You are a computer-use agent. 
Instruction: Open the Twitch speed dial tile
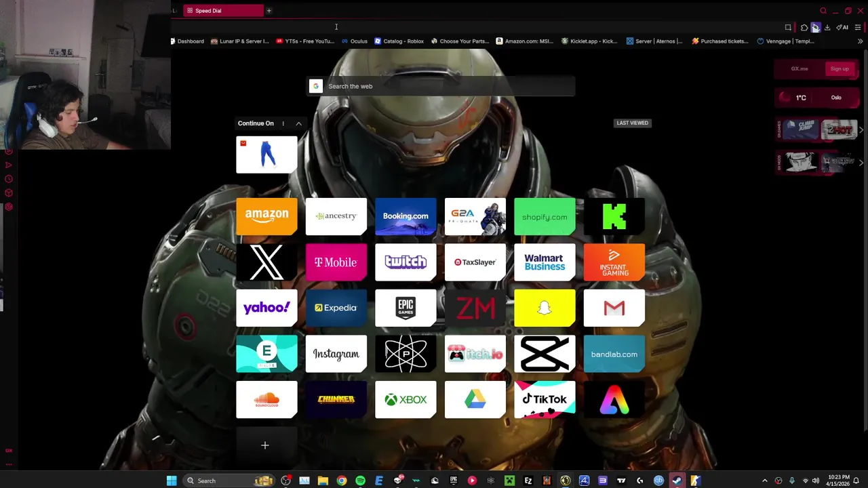(x=406, y=262)
